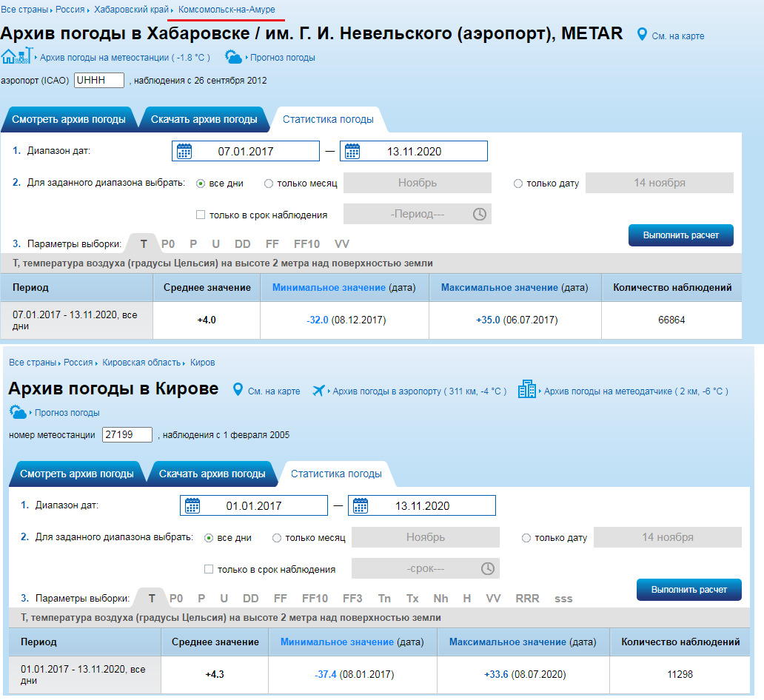This screenshot has height=700, width=764.
Task: Select 'все дни' radio in Khabarovsk panel
Action: (201, 184)
